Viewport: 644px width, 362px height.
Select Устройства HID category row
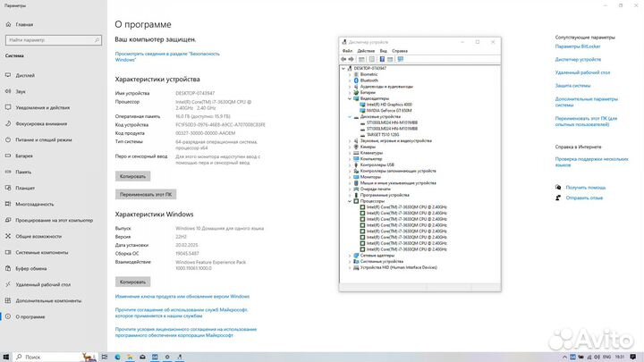click(x=398, y=267)
